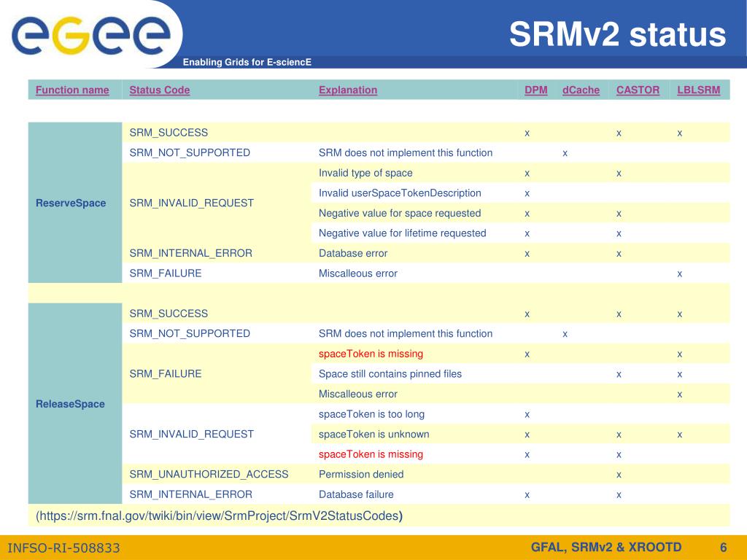Click the DPM x for spaceToken is too long
This screenshot has width=747, height=560.
click(x=527, y=415)
